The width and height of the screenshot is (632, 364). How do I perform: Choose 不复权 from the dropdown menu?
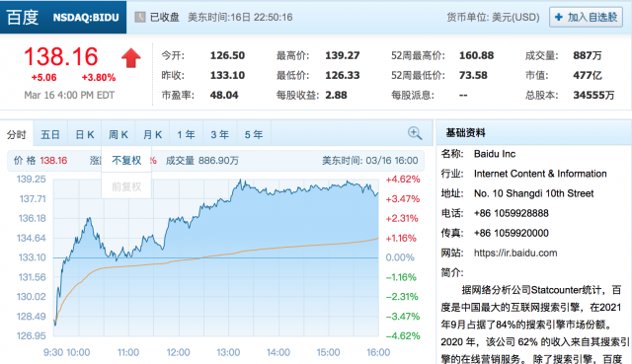126,160
